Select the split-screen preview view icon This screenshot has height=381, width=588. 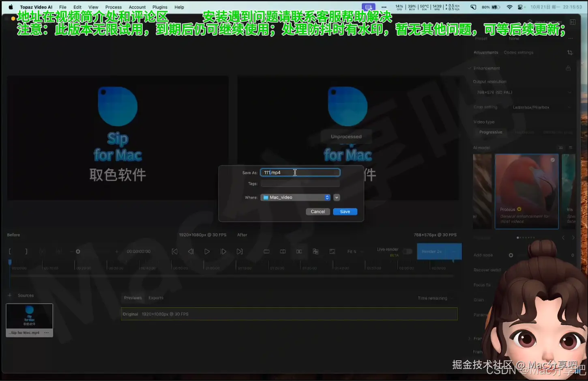point(283,252)
